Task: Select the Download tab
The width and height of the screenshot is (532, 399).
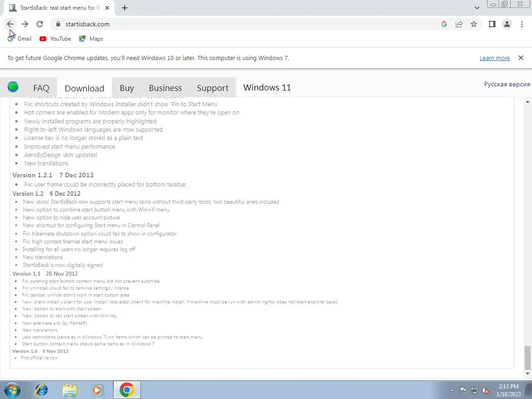Action: (x=85, y=88)
